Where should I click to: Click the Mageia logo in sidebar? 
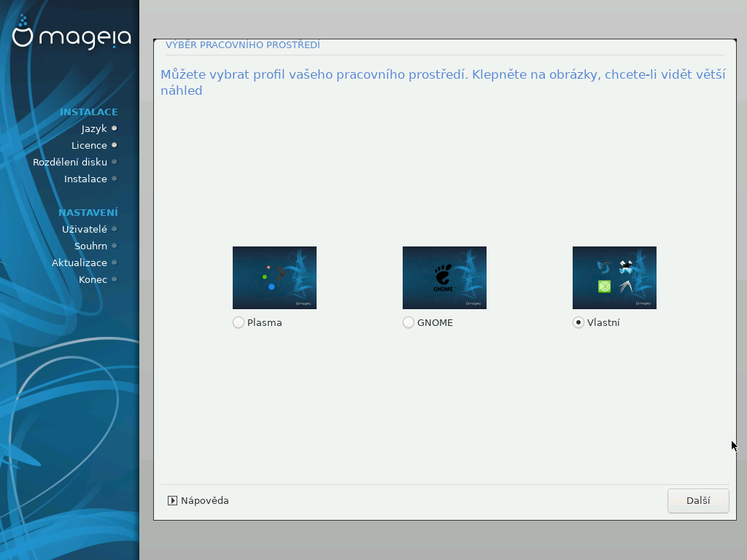coord(71,32)
